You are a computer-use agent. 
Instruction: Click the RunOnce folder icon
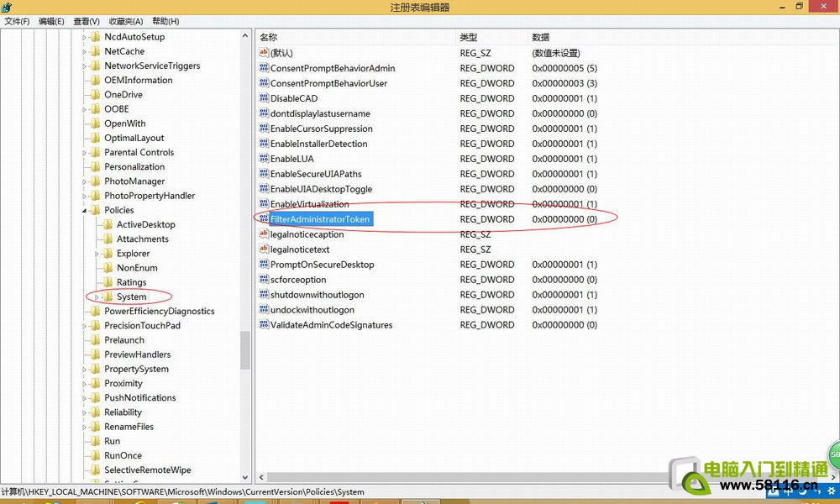(96, 456)
